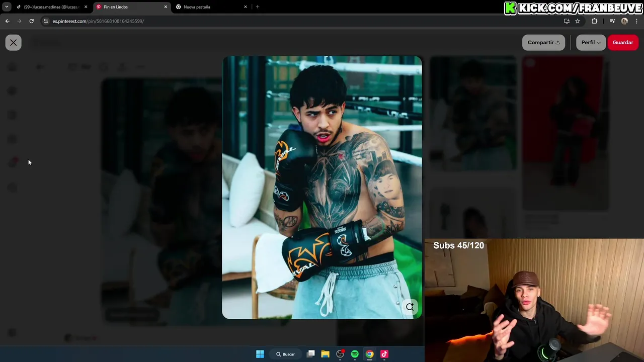Click the visual search icon on pin image
The width and height of the screenshot is (644, 362).
[x=410, y=307]
